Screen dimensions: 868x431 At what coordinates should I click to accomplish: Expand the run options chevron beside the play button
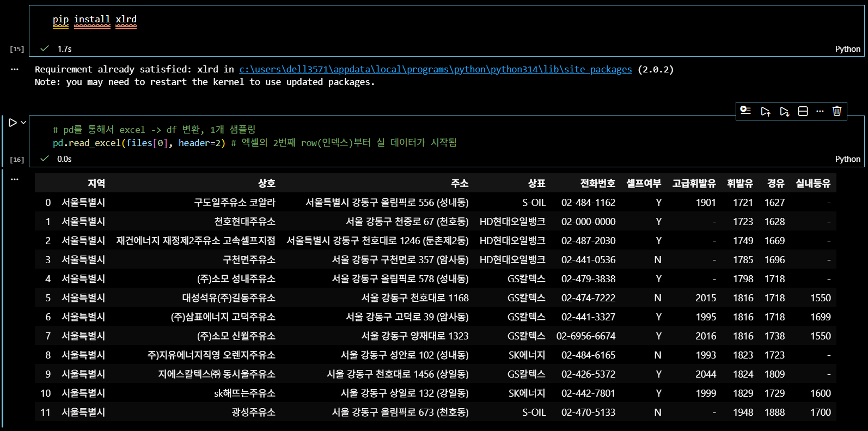click(23, 123)
